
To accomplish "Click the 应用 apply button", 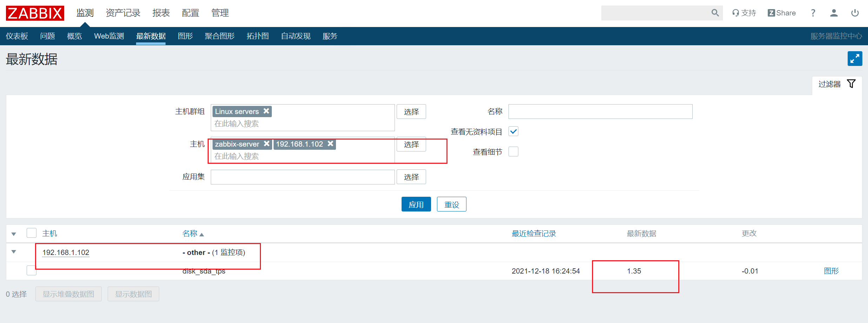I will pos(416,204).
